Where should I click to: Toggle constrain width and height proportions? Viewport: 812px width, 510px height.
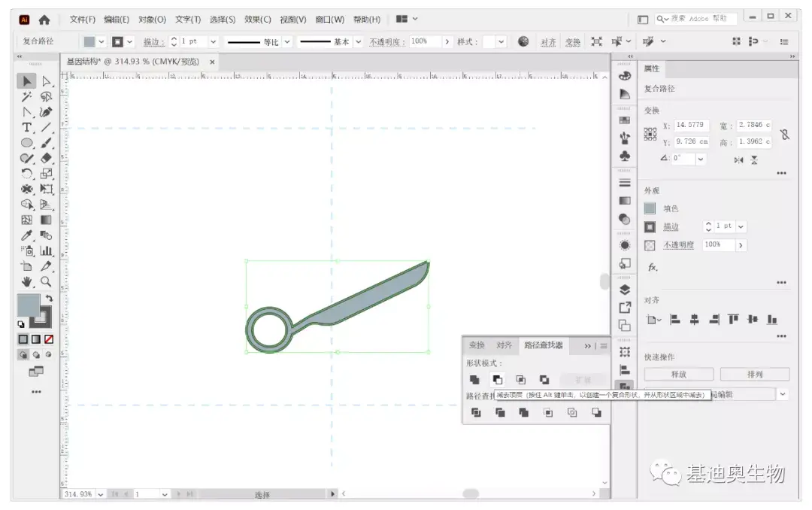point(785,135)
